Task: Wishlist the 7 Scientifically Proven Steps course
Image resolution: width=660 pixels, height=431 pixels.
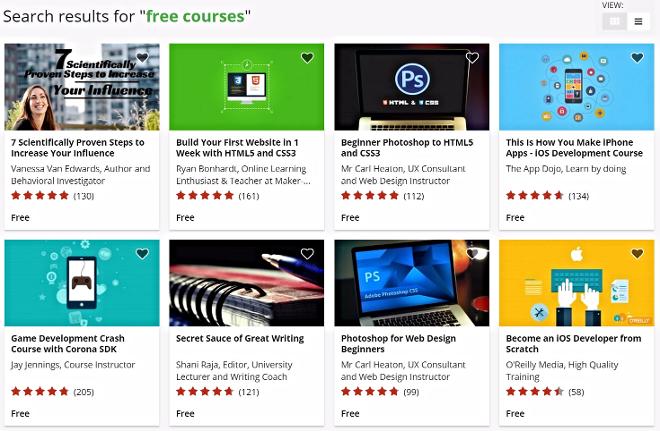Action: tap(142, 58)
